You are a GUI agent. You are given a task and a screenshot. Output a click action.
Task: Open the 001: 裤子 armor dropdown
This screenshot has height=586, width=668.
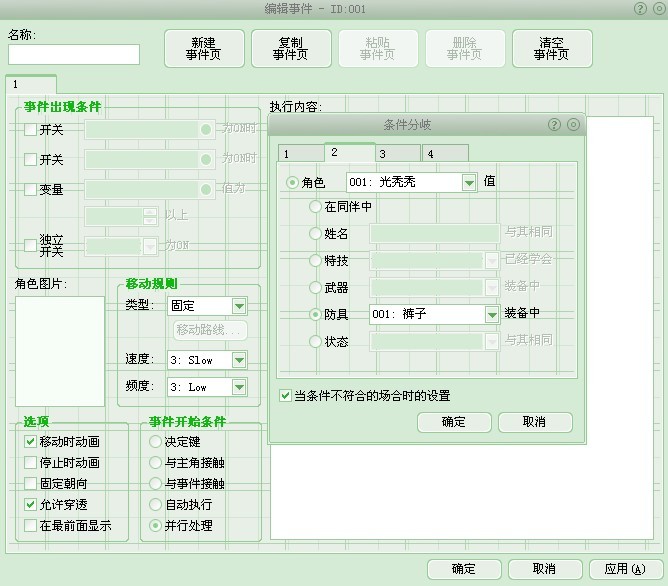point(492,315)
